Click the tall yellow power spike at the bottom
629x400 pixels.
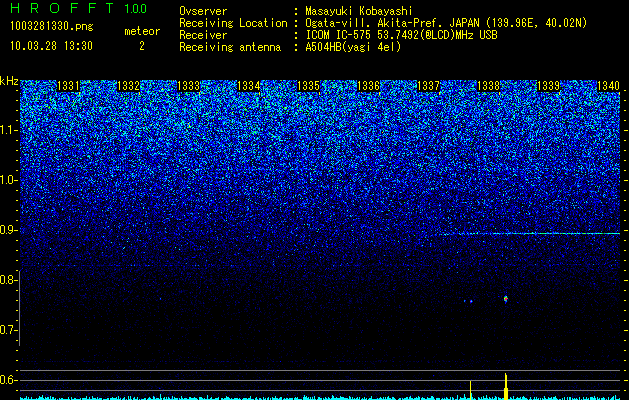pos(506,386)
